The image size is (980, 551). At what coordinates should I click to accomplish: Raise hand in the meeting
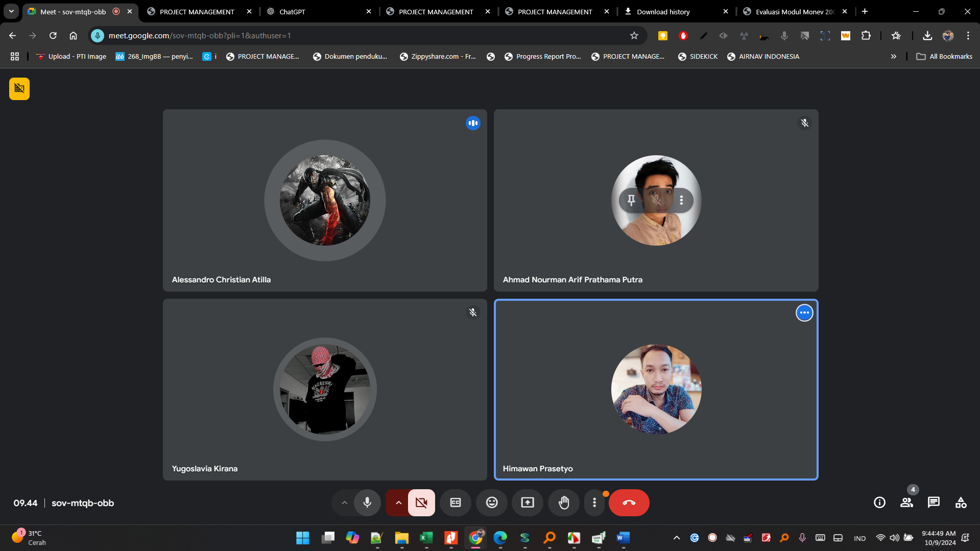click(563, 502)
